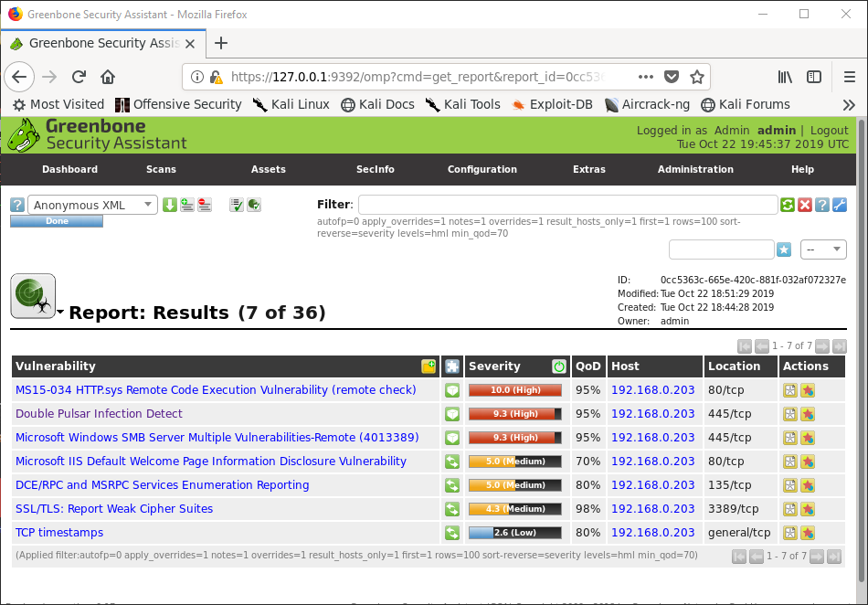The image size is (868, 605).
Task: Click the green globe icon with checkmark
Action: 254,205
